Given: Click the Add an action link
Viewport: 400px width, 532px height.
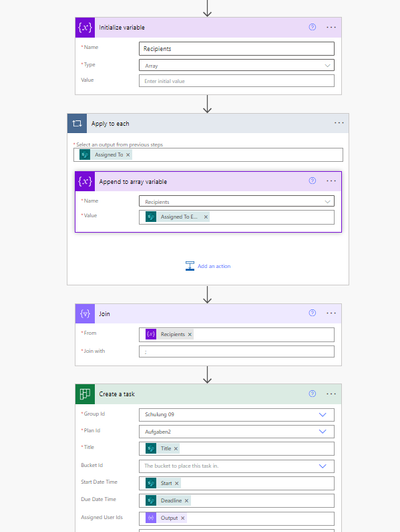Looking at the screenshot, I should coord(208,266).
